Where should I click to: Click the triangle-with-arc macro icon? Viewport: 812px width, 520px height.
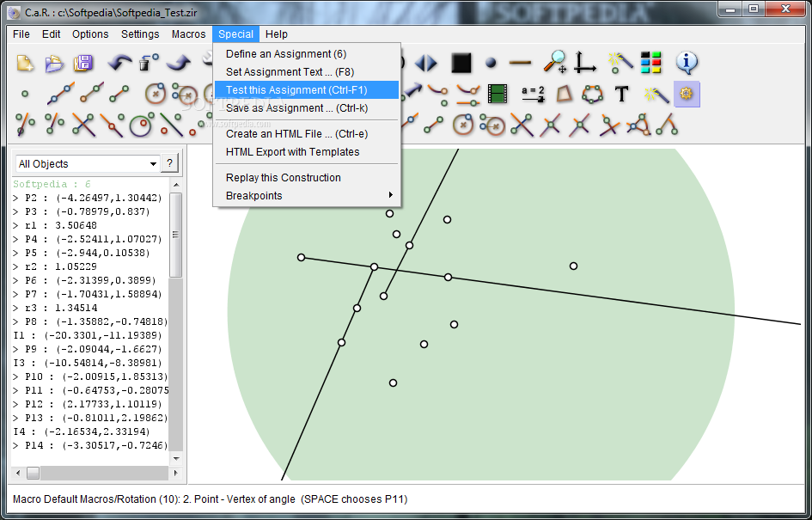pos(638,125)
